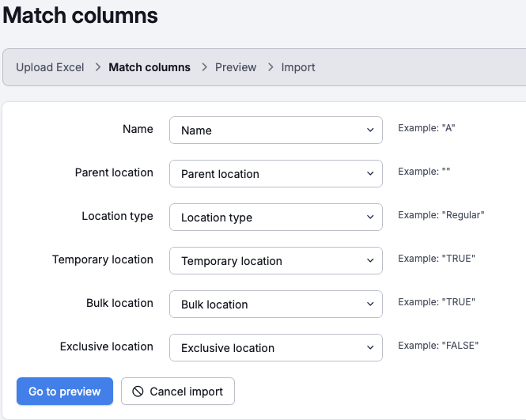Screen dimensions: 526x420
Task: Open the Bulk location dropdown
Action: point(275,305)
